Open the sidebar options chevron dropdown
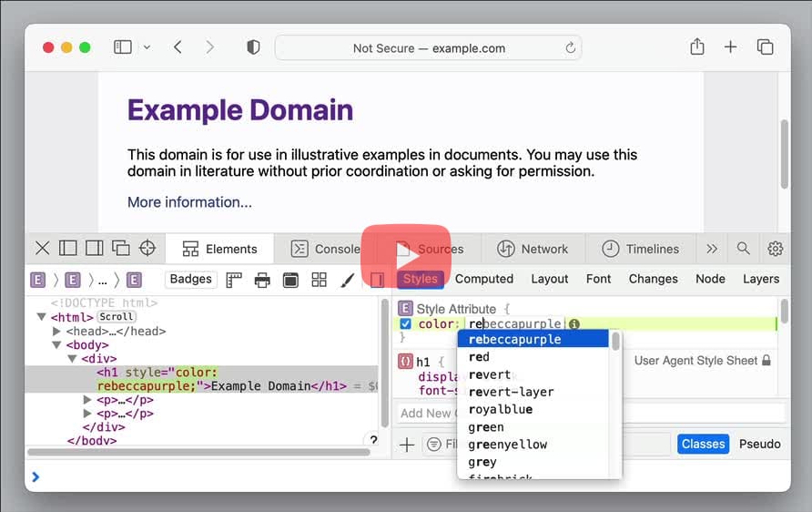 click(147, 47)
